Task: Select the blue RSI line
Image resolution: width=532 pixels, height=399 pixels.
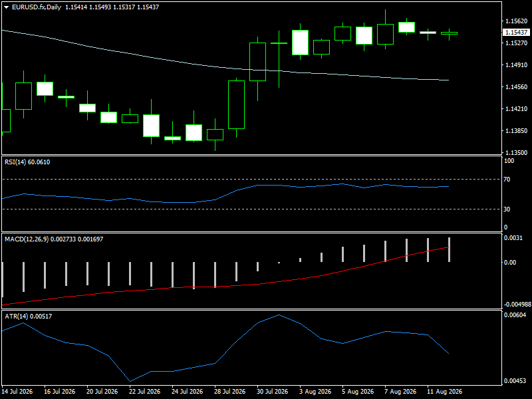Action: tap(237, 190)
